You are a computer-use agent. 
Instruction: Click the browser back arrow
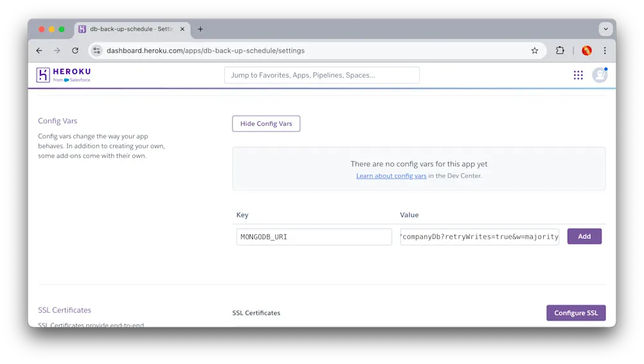coord(39,51)
